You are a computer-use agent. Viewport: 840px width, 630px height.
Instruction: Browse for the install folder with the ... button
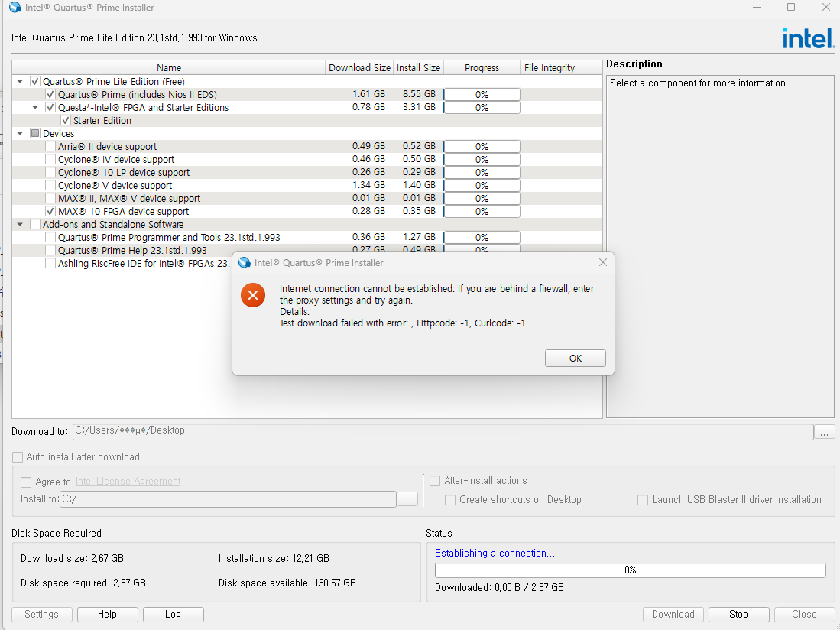(407, 499)
